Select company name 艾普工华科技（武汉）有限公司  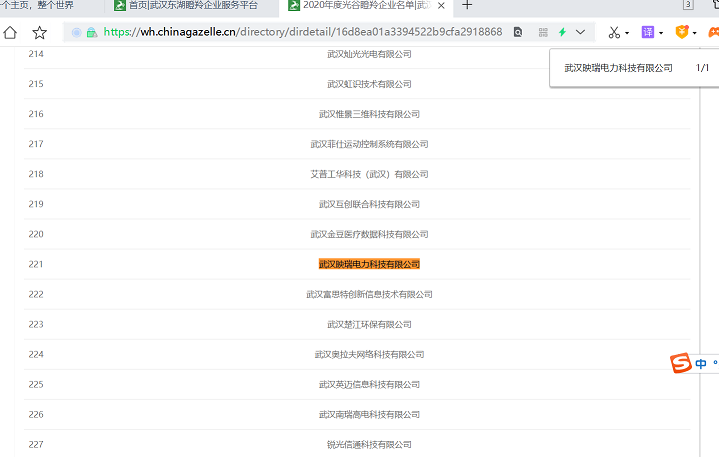click(x=369, y=174)
